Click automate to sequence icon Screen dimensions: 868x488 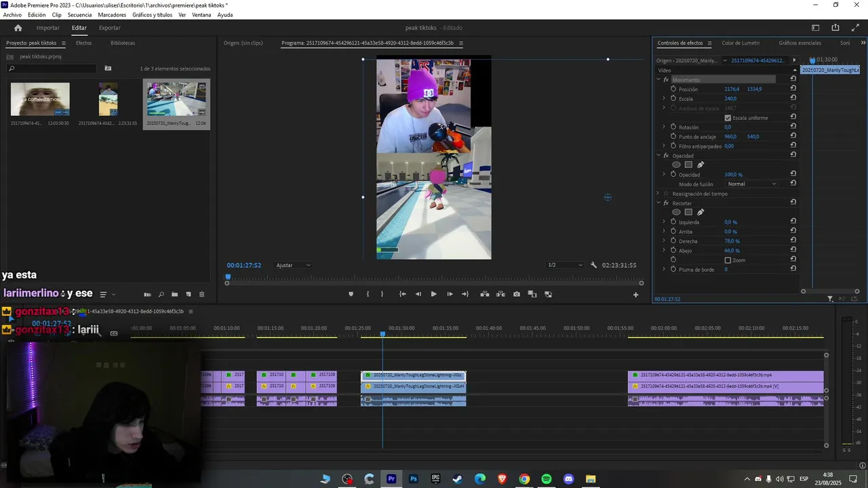click(147, 294)
